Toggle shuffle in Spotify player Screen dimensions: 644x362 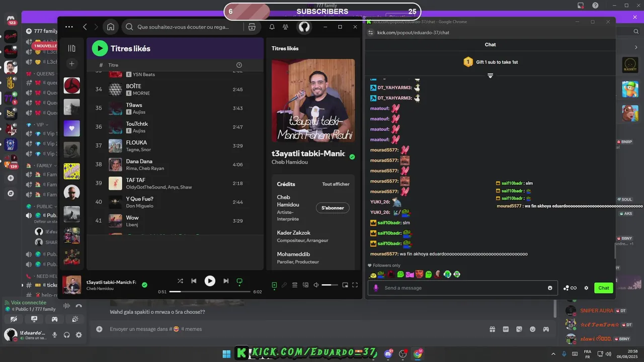click(x=180, y=281)
